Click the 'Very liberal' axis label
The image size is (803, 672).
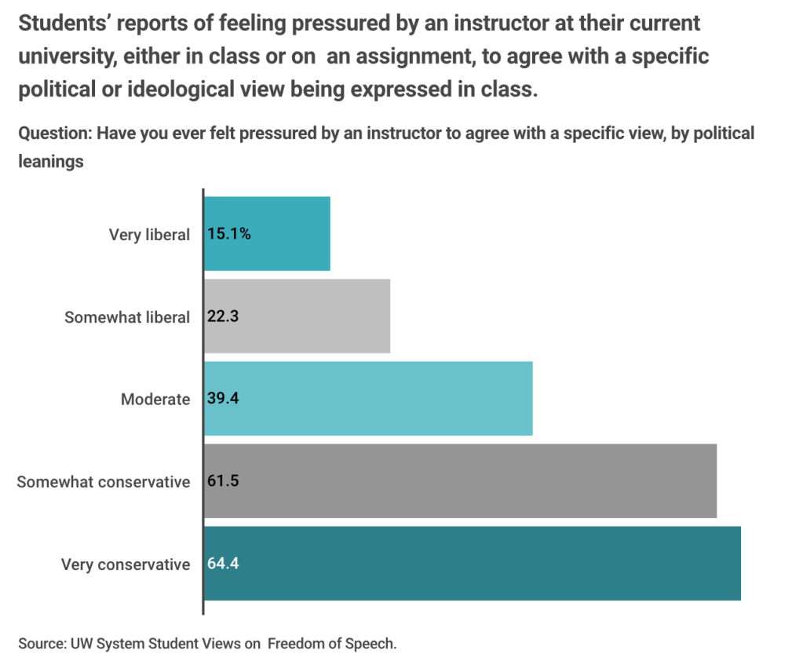[x=149, y=234]
